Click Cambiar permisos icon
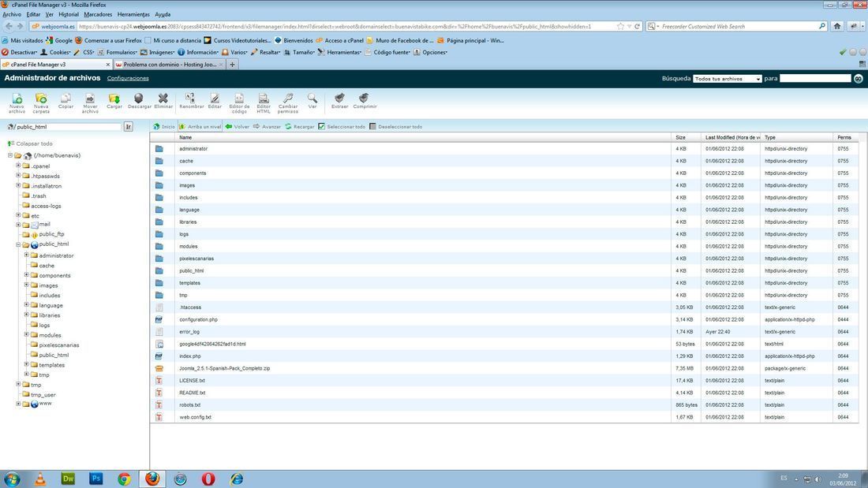Screen dimensions: 868x488 pos(288,103)
